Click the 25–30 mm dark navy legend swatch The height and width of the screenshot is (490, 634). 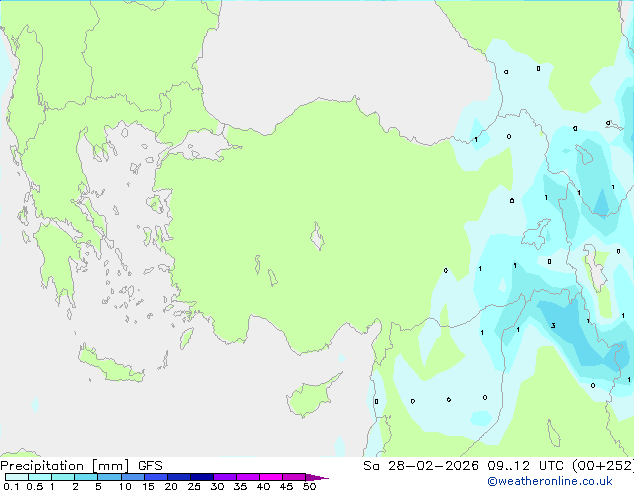pyautogui.click(x=202, y=477)
